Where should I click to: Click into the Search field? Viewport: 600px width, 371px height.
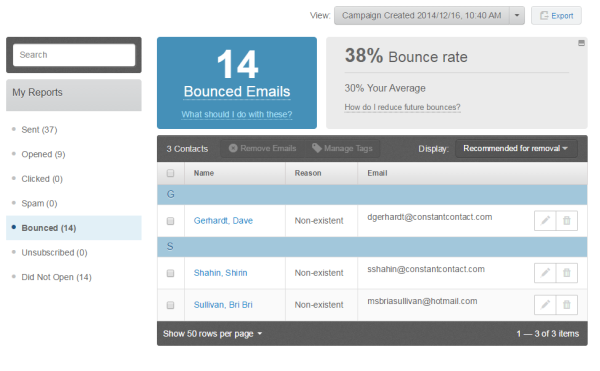click(74, 55)
